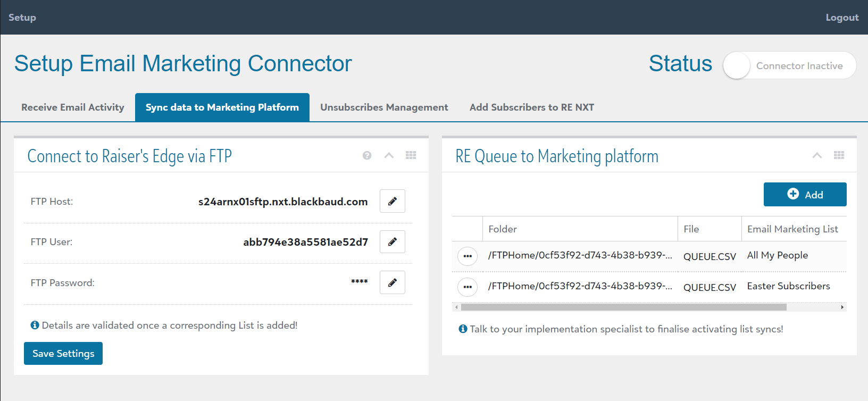Screen dimensions: 868x401
Task: Click the masked FTP password value
Action: [x=360, y=282]
